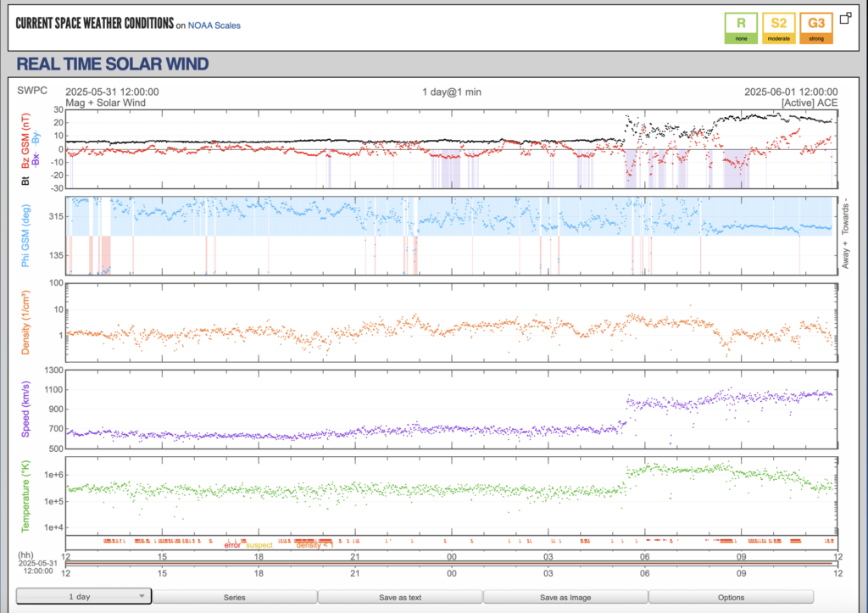Click the 'suspect' legend label

coord(259,545)
